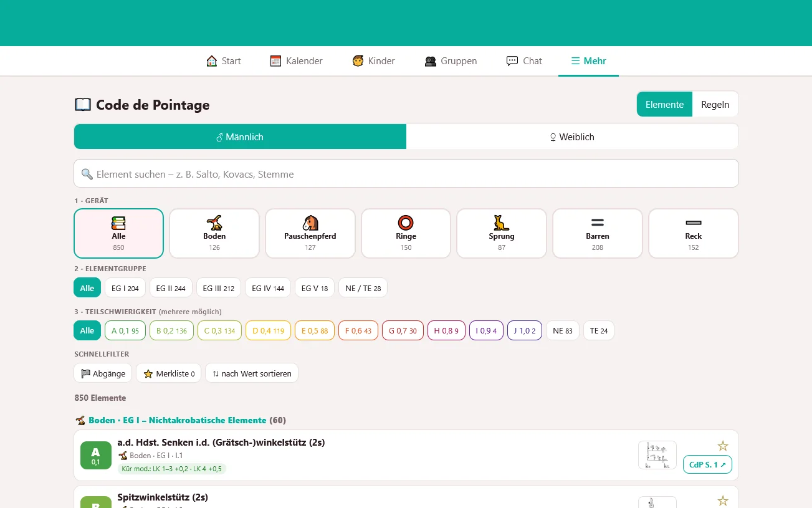Select difficulty chip A 0,1
This screenshot has width=812, height=508.
[125, 330]
